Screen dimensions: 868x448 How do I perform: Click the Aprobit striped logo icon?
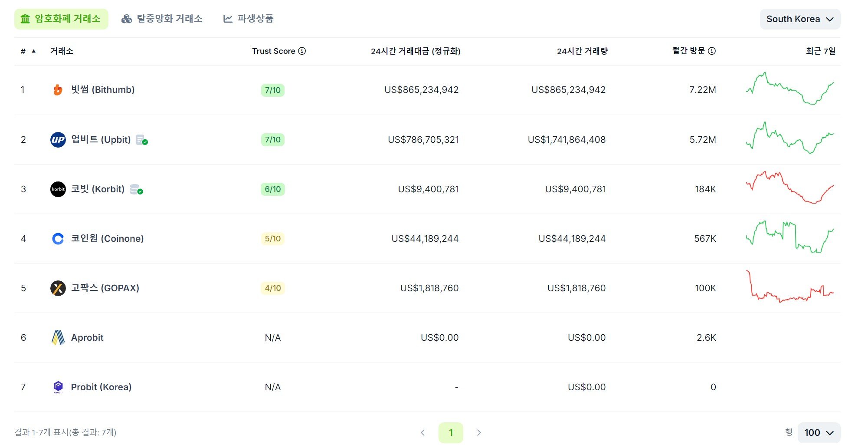click(x=58, y=338)
